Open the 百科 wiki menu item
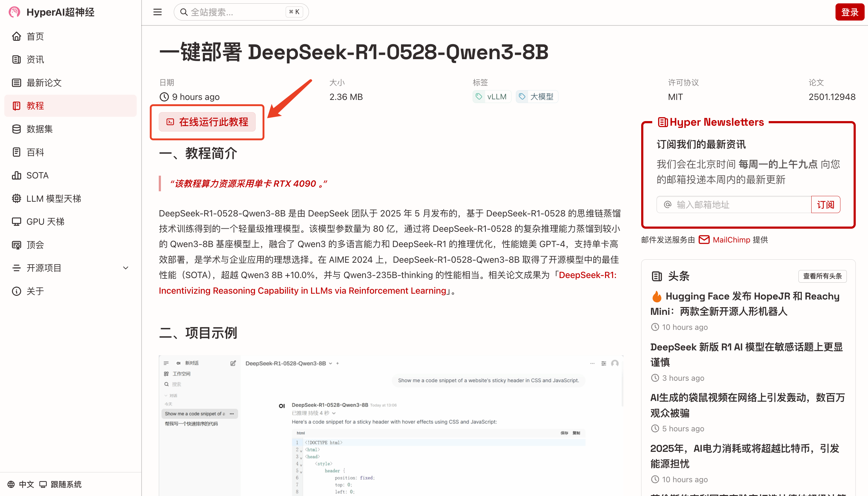868x496 pixels. pos(70,152)
